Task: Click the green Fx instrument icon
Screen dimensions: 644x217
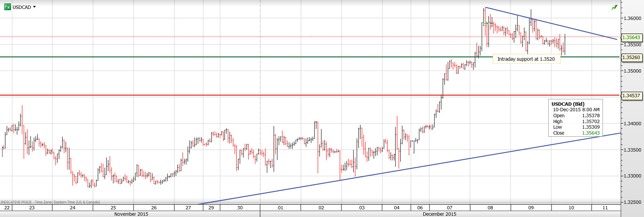Action: click(7, 7)
